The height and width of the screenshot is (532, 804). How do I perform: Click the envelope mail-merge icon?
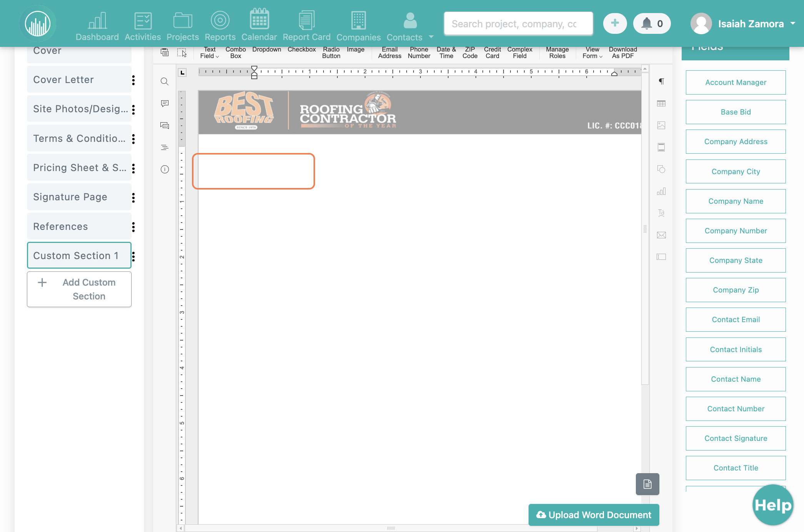tap(661, 235)
